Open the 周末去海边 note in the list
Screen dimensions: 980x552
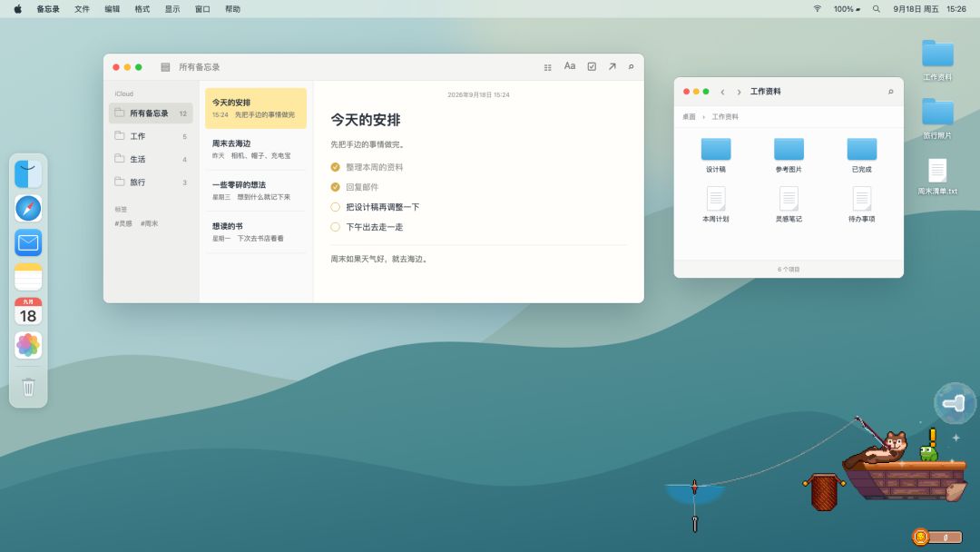pyautogui.click(x=256, y=150)
